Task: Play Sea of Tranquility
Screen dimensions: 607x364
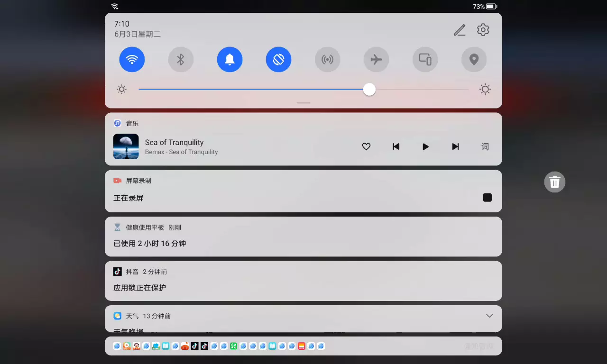Action: pyautogui.click(x=425, y=147)
